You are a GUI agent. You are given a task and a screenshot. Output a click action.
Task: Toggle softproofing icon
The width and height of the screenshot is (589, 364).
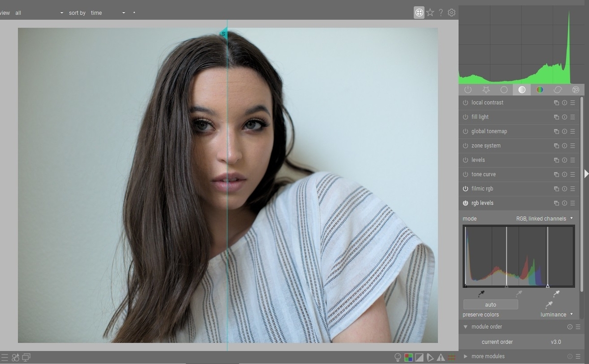pos(430,358)
